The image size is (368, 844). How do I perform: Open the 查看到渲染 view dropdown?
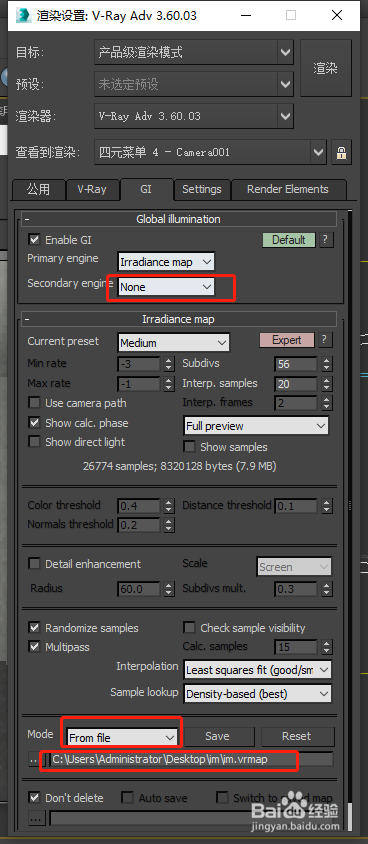(210, 152)
